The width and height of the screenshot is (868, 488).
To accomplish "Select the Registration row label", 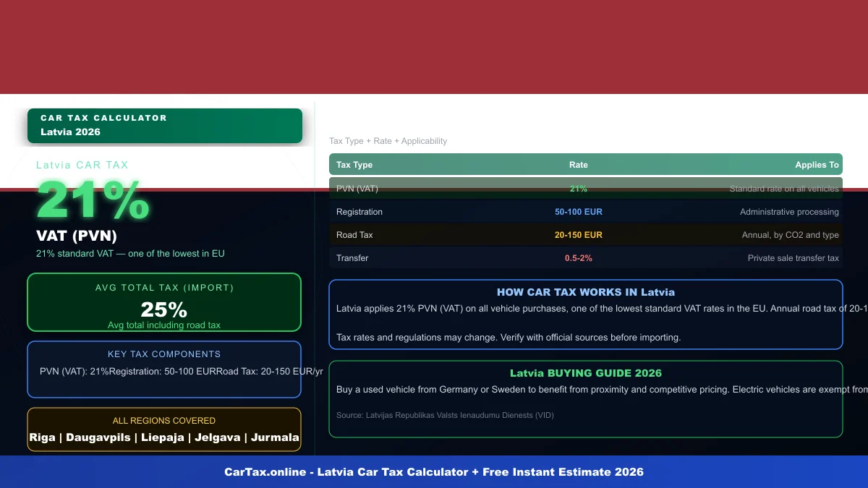I will [x=359, y=212].
